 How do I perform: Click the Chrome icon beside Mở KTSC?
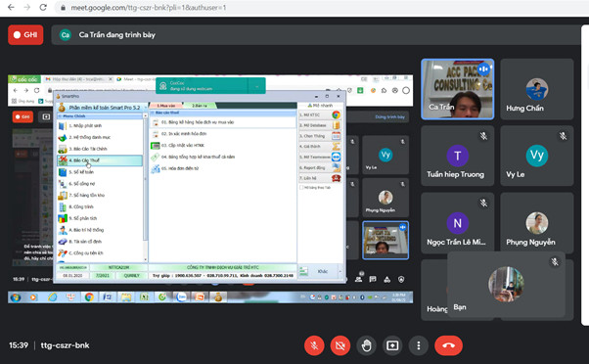[336, 114]
